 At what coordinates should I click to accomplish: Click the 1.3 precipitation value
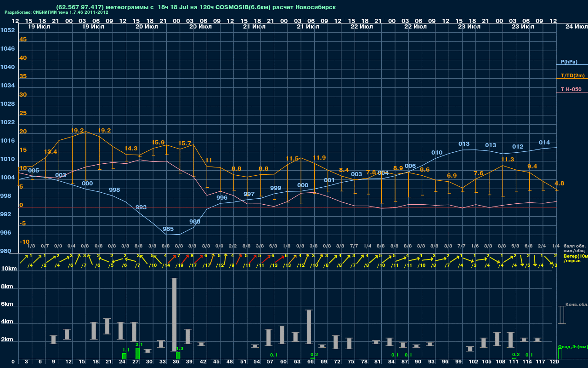coord(180,349)
